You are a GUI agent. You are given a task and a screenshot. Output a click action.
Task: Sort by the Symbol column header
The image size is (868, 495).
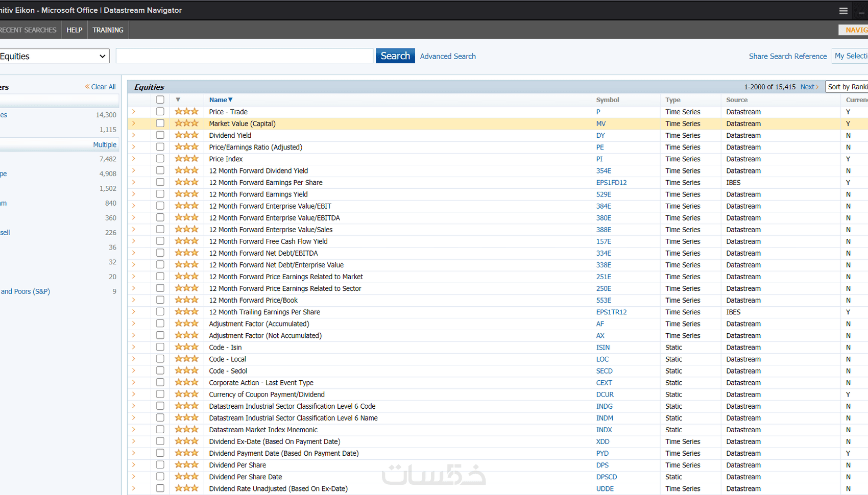pos(608,100)
